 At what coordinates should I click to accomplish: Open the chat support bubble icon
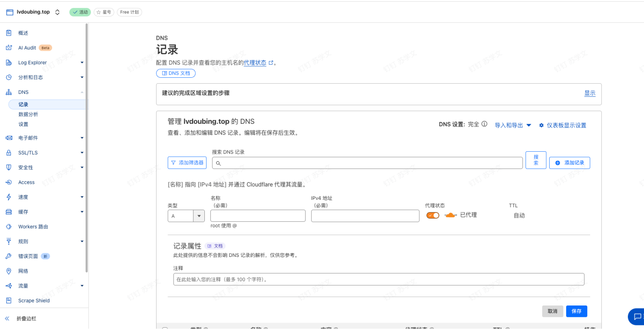tap(636, 316)
